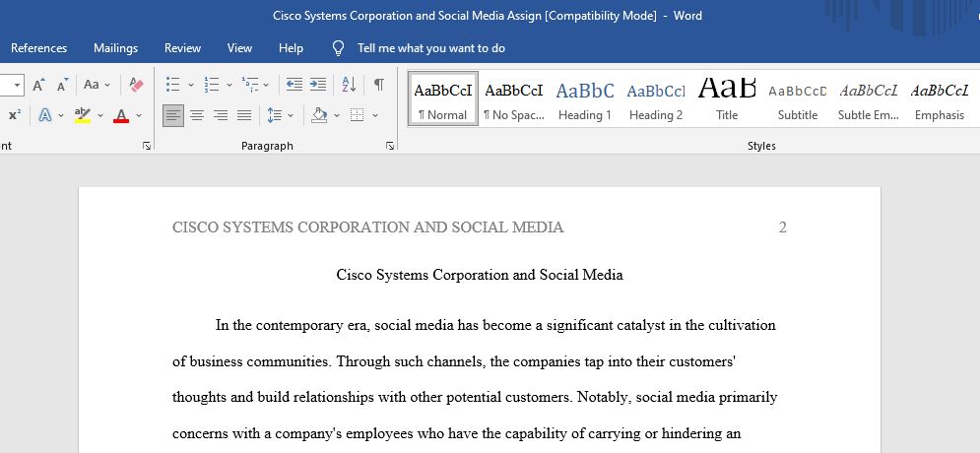Center align the paragraph
The width and height of the screenshot is (980, 453).
point(197,115)
